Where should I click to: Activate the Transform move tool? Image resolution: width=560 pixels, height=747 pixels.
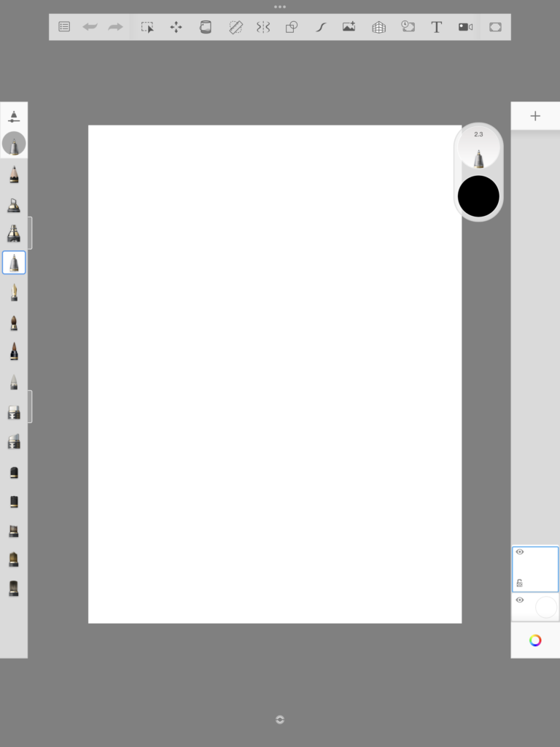pos(176,27)
